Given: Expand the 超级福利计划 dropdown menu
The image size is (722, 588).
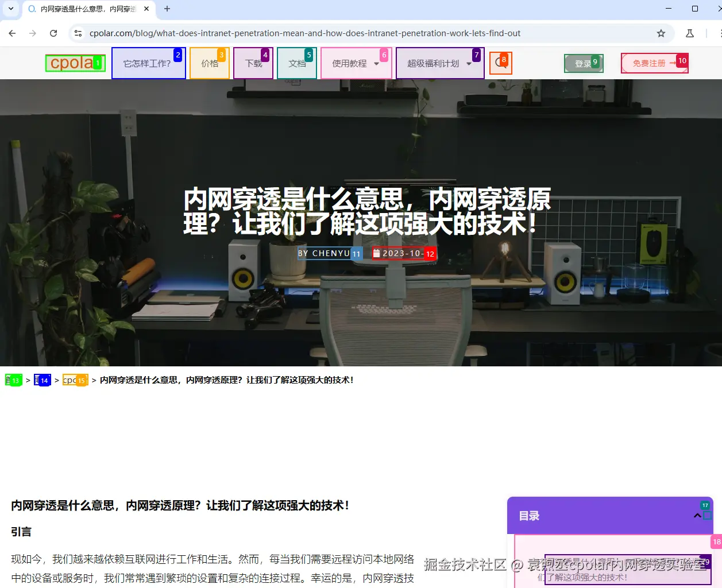Looking at the screenshot, I should tap(440, 63).
